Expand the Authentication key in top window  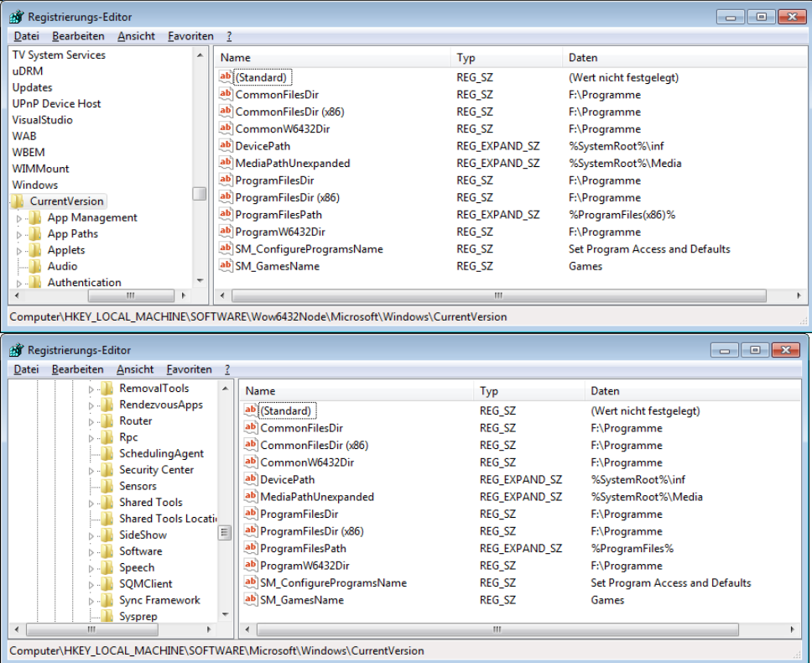coord(19,284)
